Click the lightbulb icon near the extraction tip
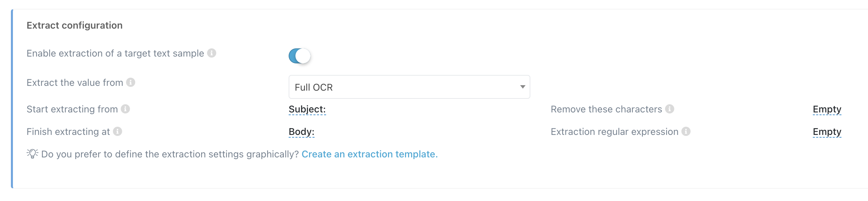868x201 pixels. [x=32, y=154]
